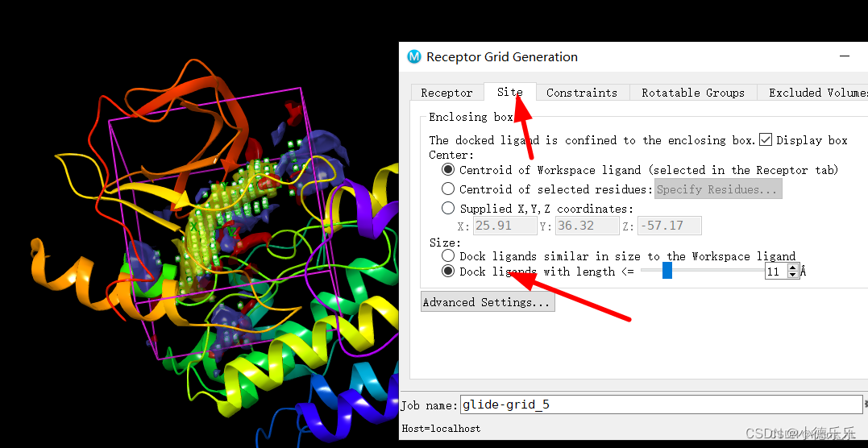Viewport: 868px width, 448px height.
Task: Open the Site tab
Action: [510, 92]
